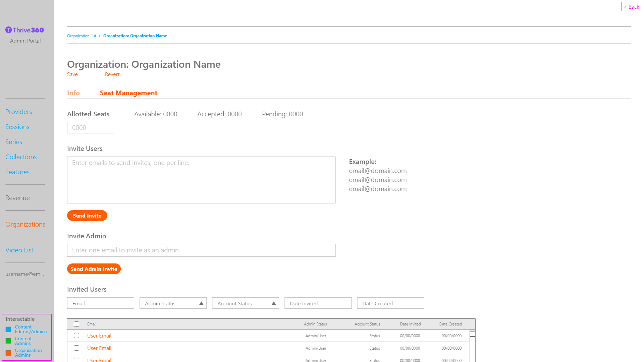
Task: Switch to the Info tab
Action: pyautogui.click(x=73, y=93)
